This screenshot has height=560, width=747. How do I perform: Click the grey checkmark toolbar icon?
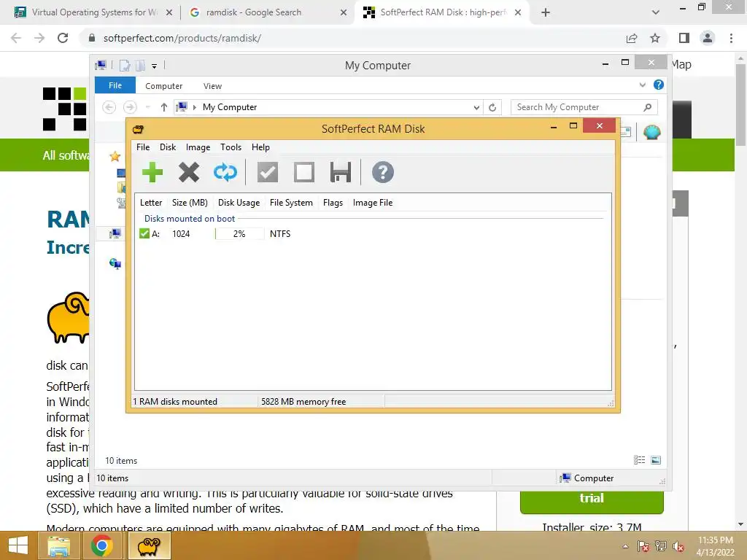[268, 172]
